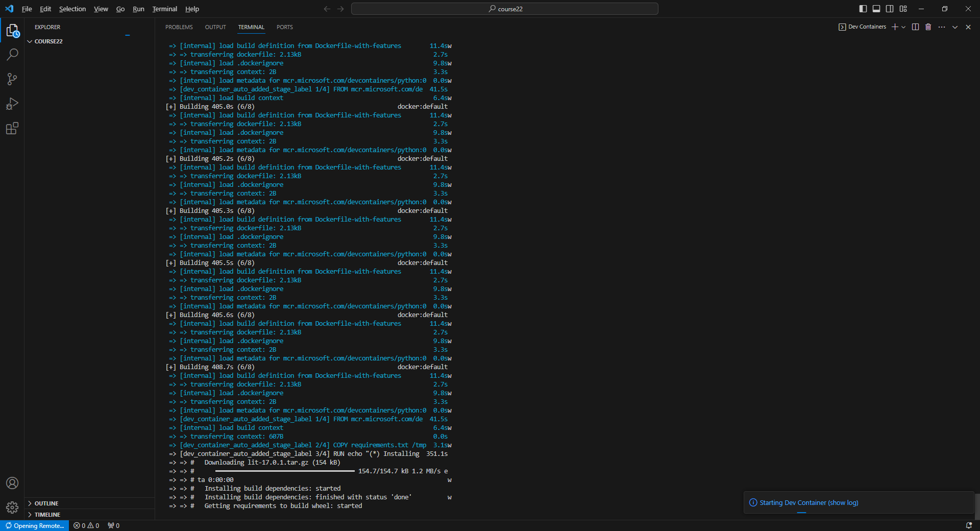Click 'Building 408.7s (6/8)' terminal line

click(307, 367)
